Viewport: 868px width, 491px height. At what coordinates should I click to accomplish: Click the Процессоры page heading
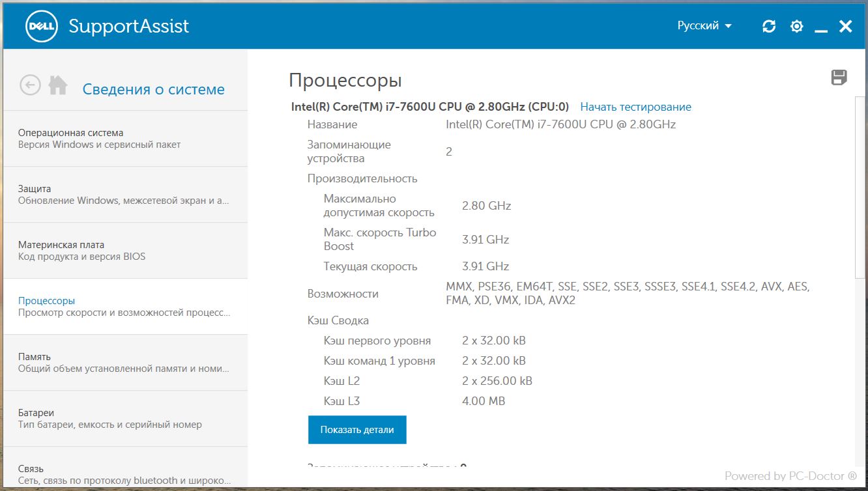[345, 81]
